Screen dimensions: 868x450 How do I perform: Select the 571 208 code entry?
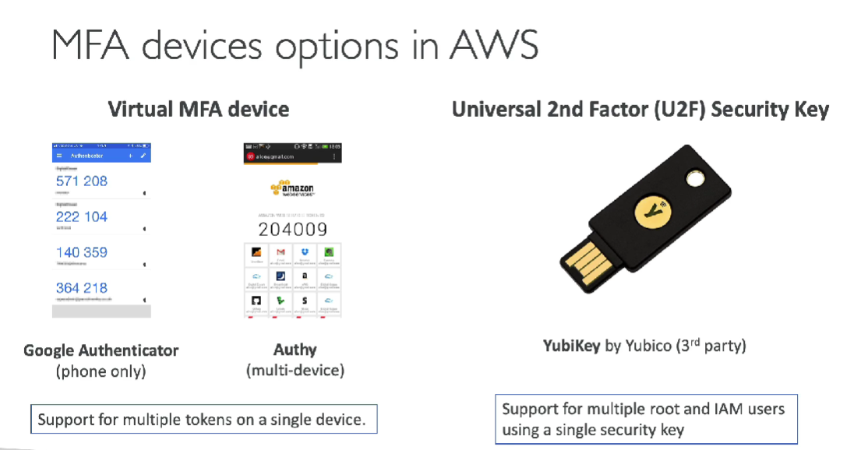coord(82,181)
